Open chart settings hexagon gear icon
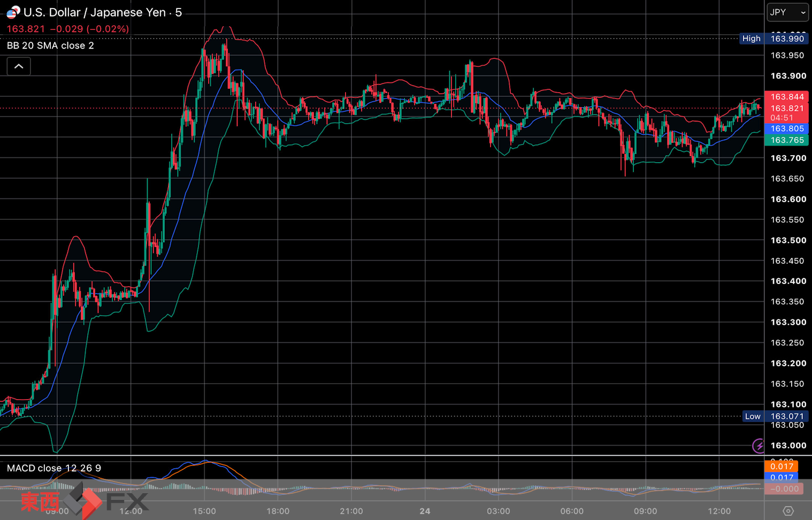Screen dimensions: 812x520 click(788, 511)
